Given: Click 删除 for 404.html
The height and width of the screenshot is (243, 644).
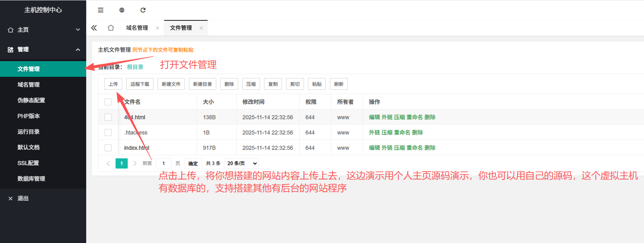Looking at the screenshot, I should pos(430,117).
